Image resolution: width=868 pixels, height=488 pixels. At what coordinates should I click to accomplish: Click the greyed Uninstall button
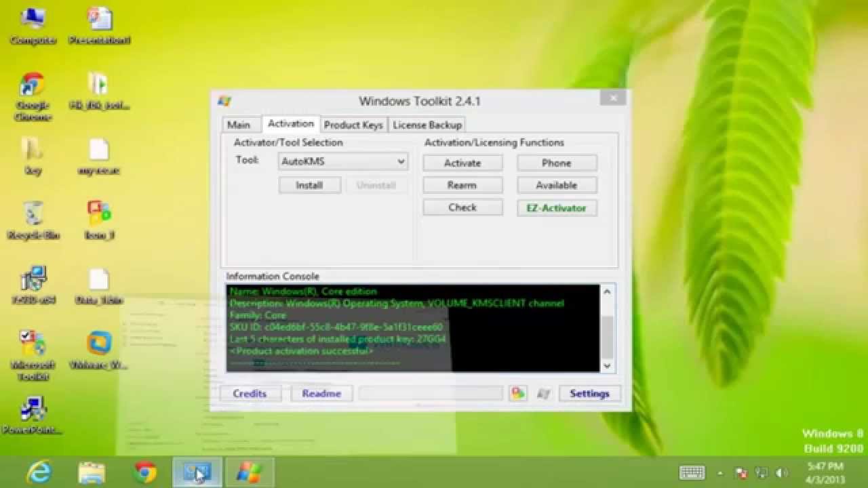click(x=376, y=185)
